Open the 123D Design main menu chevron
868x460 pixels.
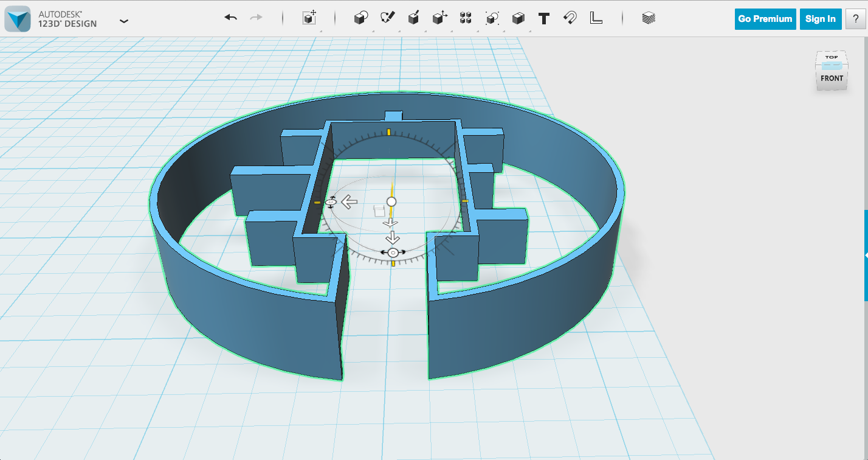pos(124,20)
